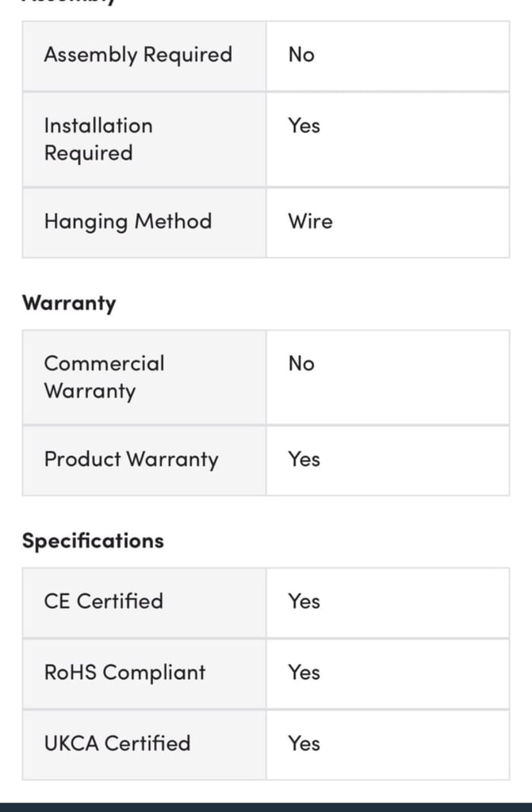This screenshot has height=812, width=532.
Task: Select the Commercial Warranty label
Action: click(104, 377)
